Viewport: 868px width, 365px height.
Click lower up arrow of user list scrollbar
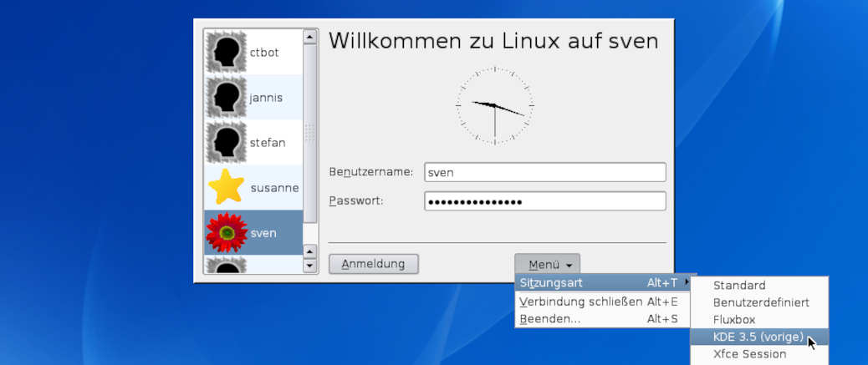tap(310, 252)
